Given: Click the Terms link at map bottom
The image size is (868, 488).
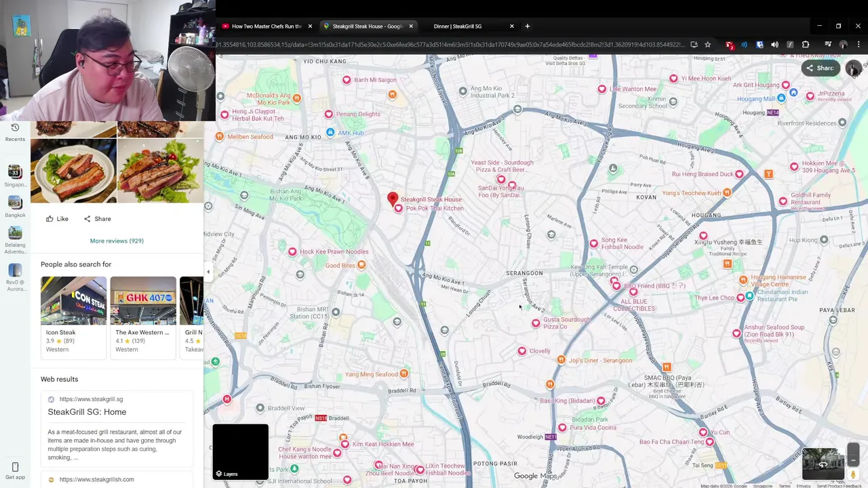Looking at the screenshot, I should 785,486.
